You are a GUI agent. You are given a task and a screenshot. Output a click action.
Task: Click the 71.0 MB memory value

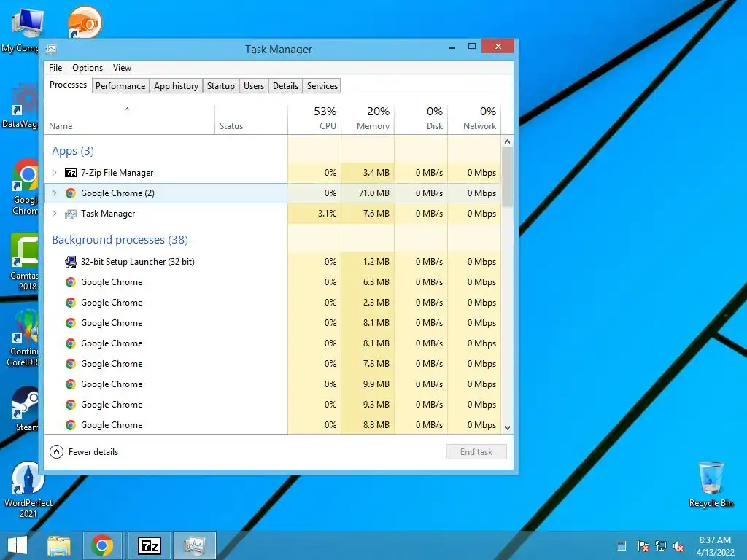(x=374, y=192)
